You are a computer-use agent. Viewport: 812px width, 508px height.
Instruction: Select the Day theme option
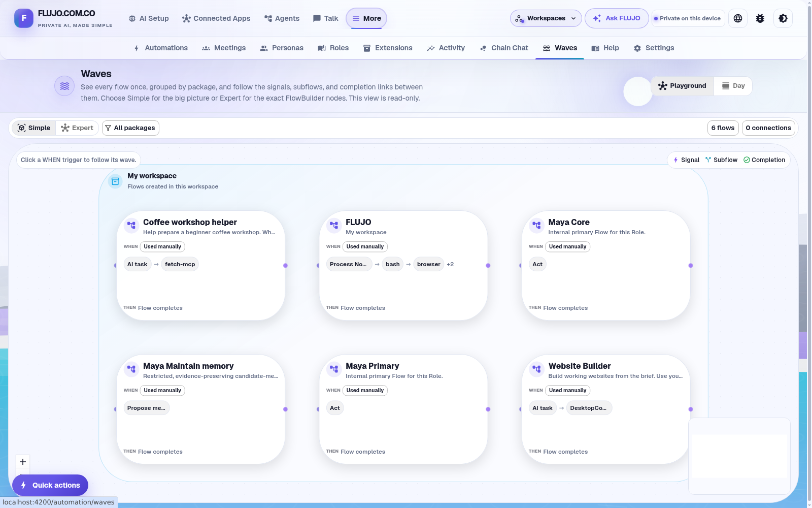pyautogui.click(x=733, y=86)
